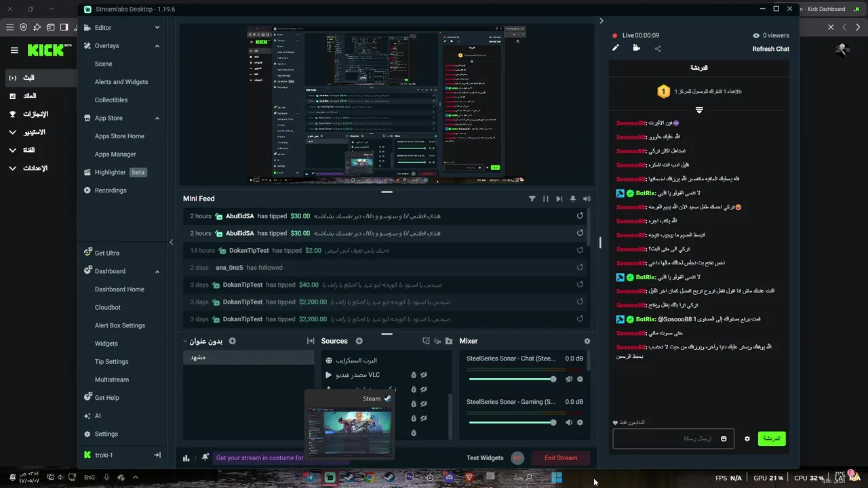Open the Widgets dashboard link

(x=106, y=344)
